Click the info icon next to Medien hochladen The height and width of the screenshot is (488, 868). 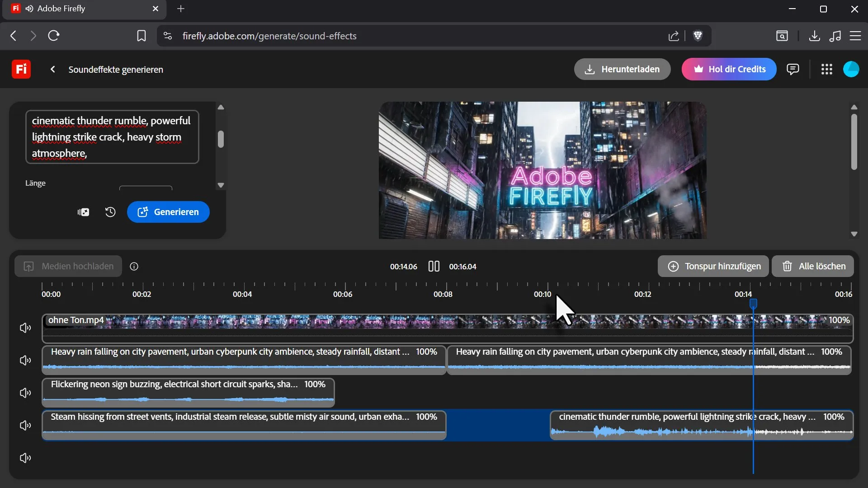(134, 266)
